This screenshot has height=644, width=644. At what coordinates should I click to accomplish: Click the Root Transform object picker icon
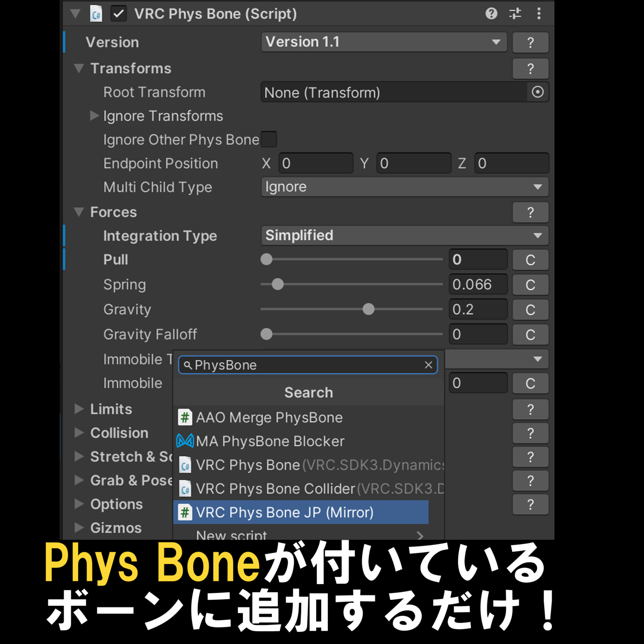[537, 92]
